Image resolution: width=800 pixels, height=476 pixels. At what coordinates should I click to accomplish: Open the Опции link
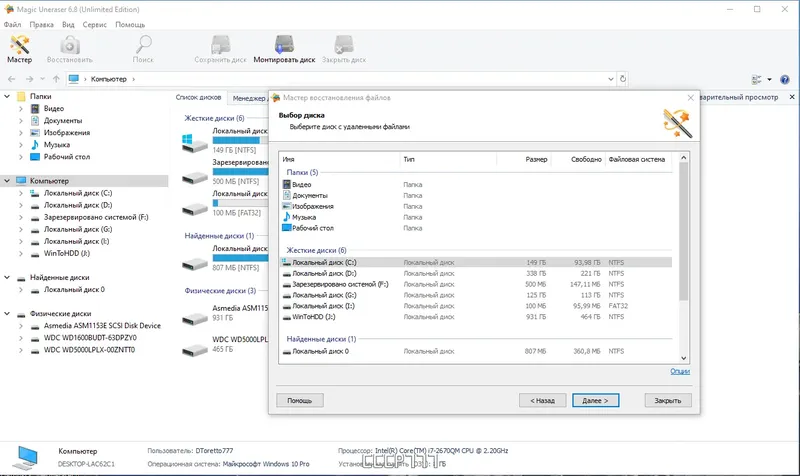(680, 371)
